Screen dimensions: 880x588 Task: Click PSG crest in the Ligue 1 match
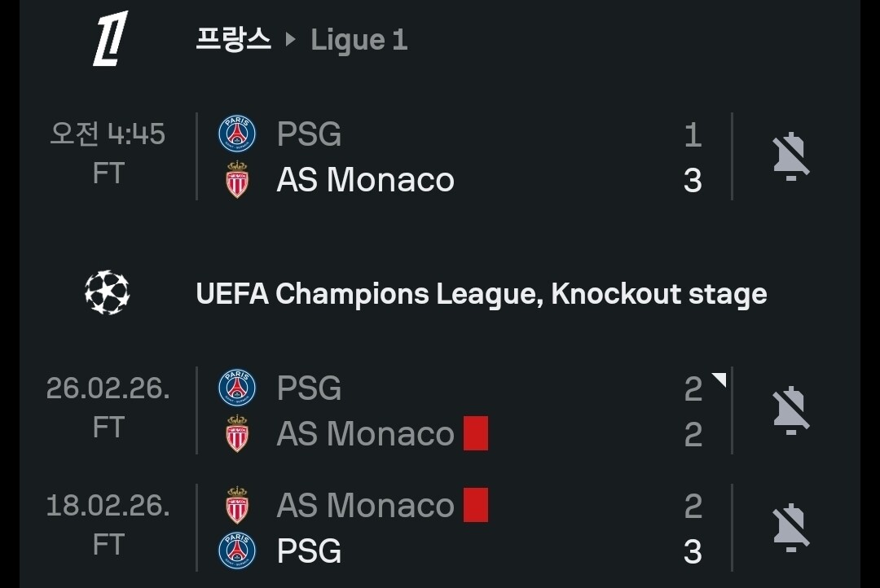[237, 134]
